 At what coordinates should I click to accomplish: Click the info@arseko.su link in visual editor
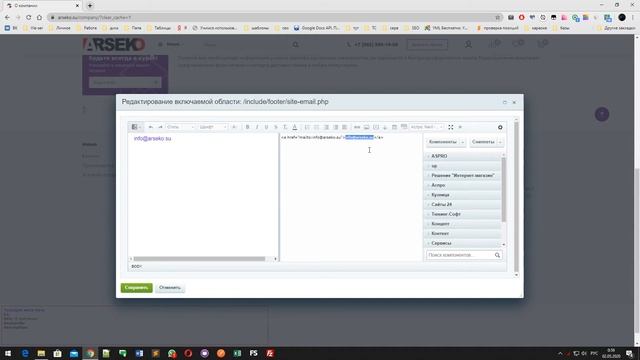(x=153, y=139)
